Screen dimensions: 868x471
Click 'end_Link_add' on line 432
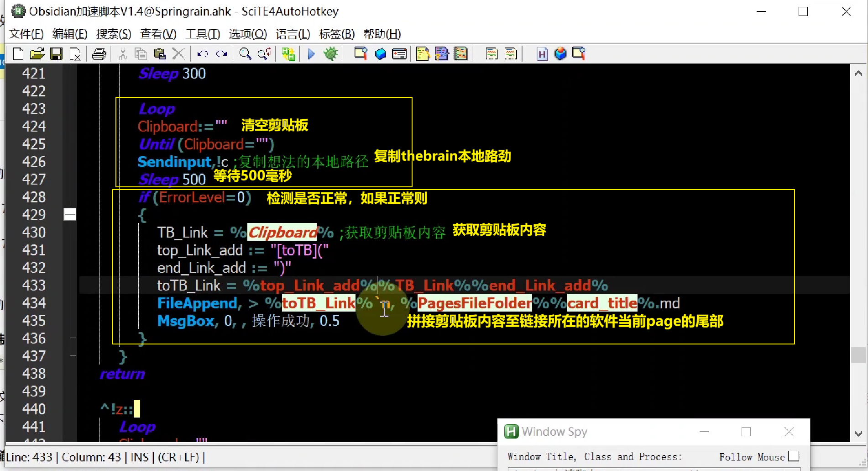pos(202,268)
